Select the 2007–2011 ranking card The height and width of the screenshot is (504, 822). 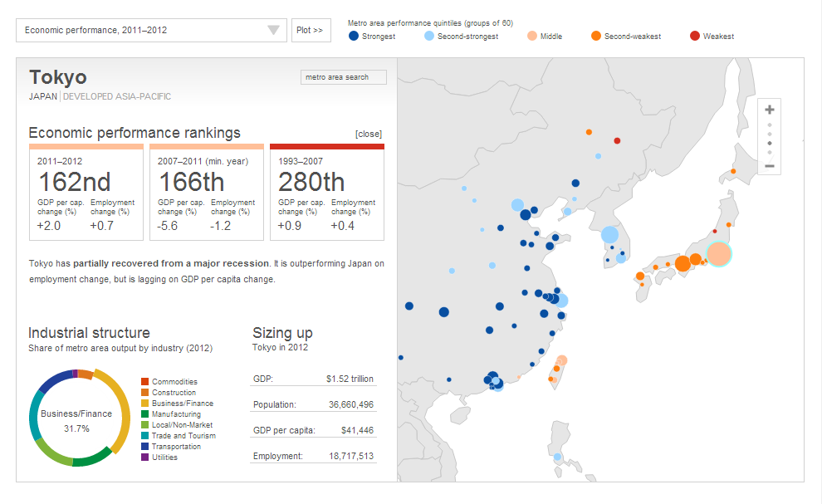tap(205, 192)
